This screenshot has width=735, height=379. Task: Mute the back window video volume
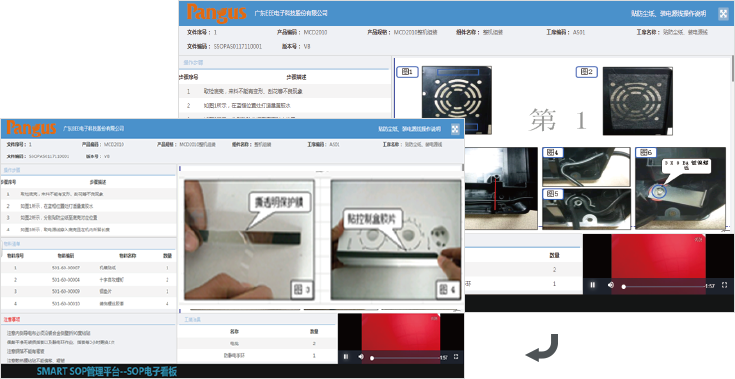tap(611, 285)
